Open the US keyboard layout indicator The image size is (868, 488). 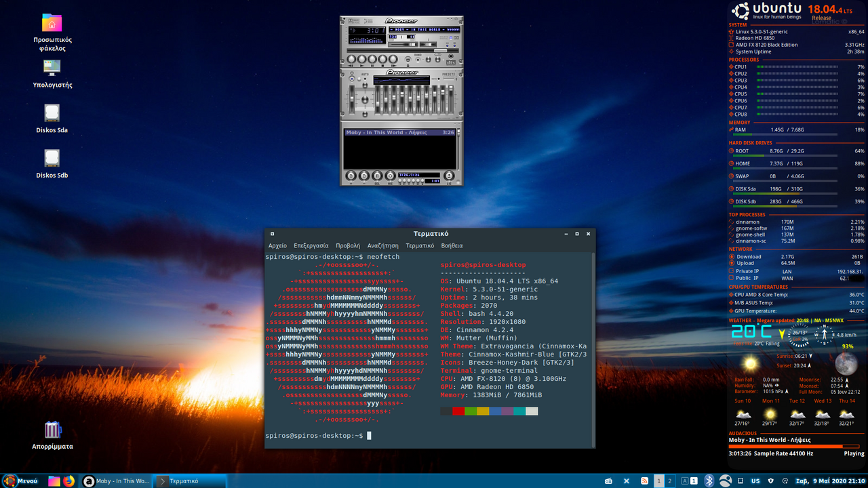coord(755,481)
